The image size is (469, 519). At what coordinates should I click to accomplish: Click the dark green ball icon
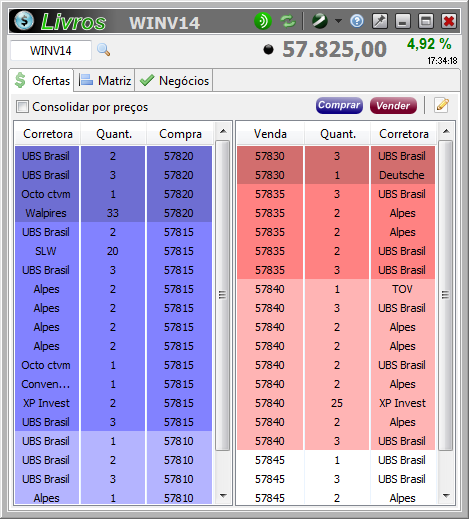(x=320, y=21)
